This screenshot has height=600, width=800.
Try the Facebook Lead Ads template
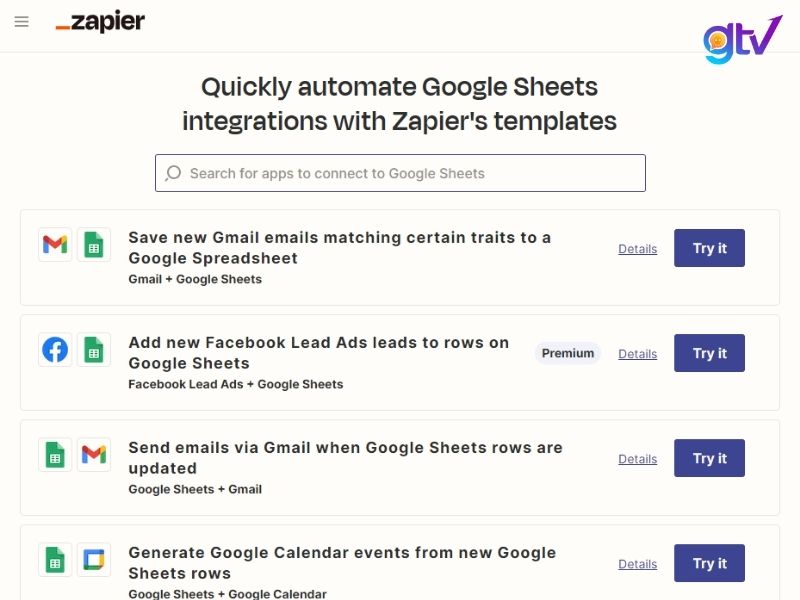click(x=709, y=353)
